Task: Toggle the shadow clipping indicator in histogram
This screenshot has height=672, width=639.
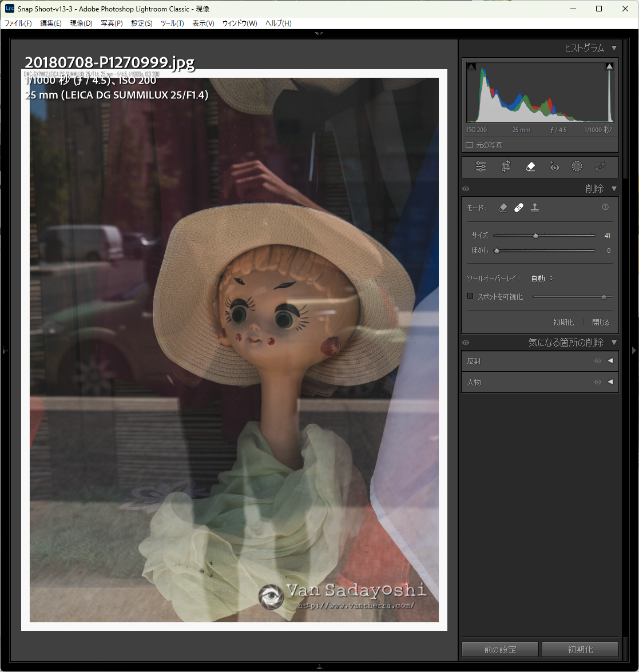Action: coord(471,66)
